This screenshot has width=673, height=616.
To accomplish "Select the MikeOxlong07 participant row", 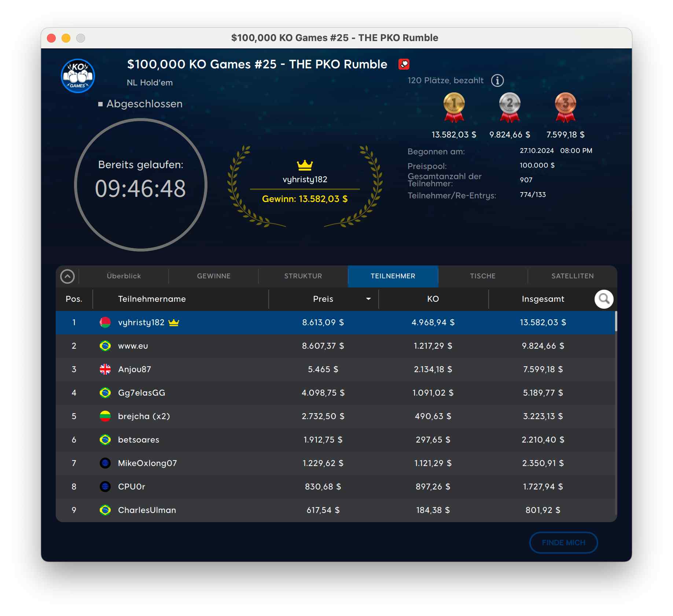I will pos(330,463).
